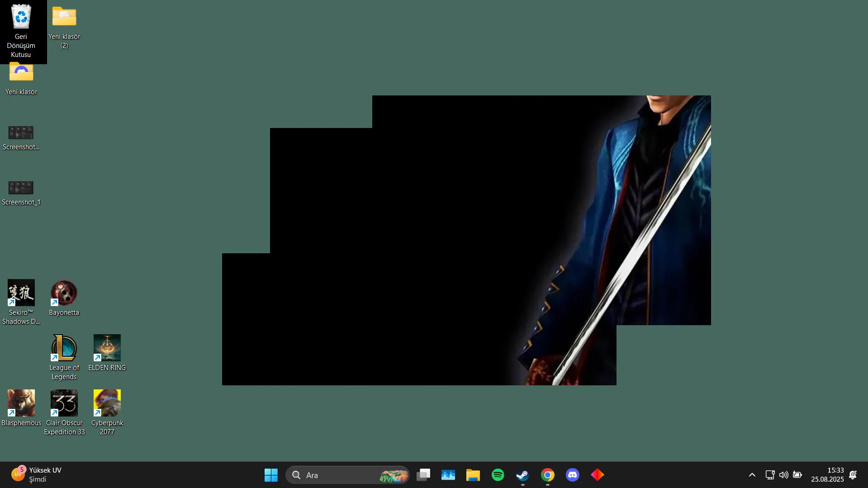Switch to Steam in the taskbar

523,475
